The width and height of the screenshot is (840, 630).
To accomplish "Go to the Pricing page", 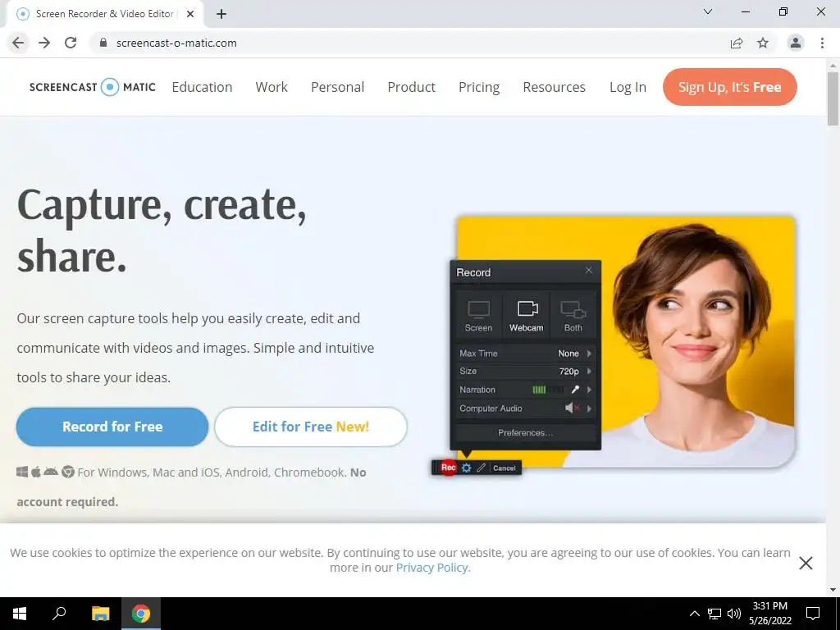I will coord(479,87).
